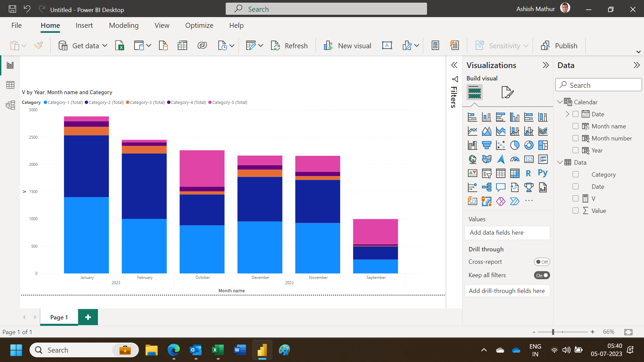Adjust the zoom slider in status bar
This screenshot has width=644, height=362.
[553, 332]
